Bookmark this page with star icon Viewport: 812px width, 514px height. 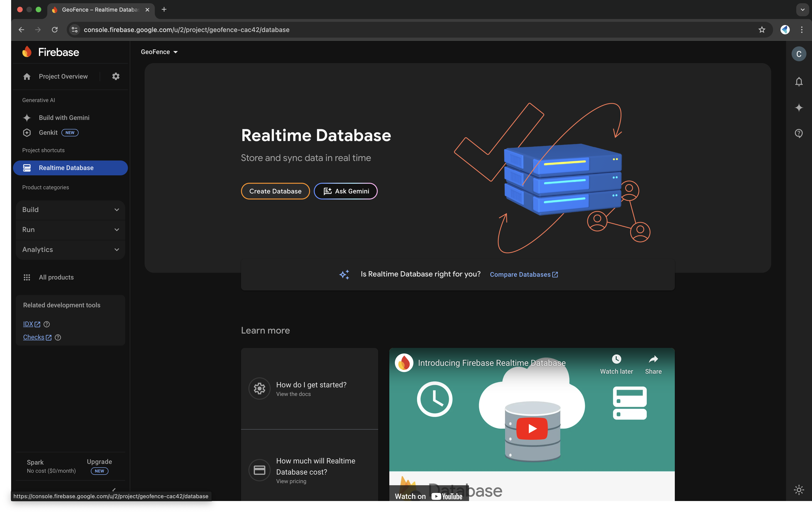click(762, 30)
